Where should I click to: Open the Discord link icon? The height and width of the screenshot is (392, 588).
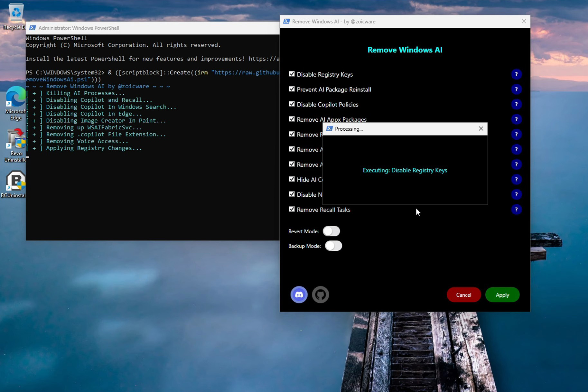[x=299, y=294]
